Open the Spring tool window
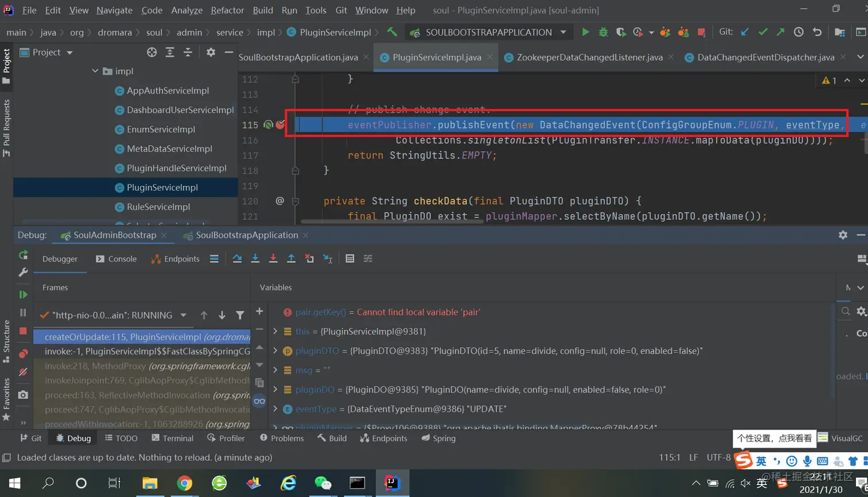Image resolution: width=868 pixels, height=497 pixels. [x=438, y=438]
